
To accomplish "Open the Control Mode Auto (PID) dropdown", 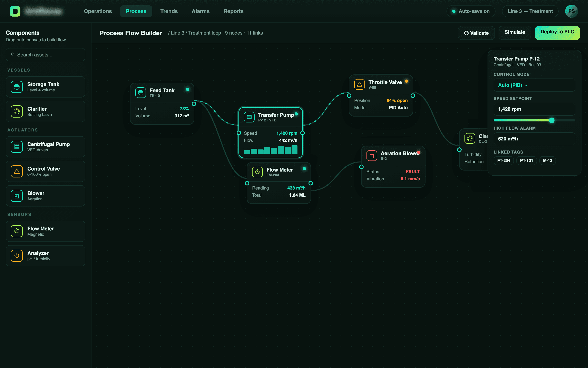I will pos(534,85).
